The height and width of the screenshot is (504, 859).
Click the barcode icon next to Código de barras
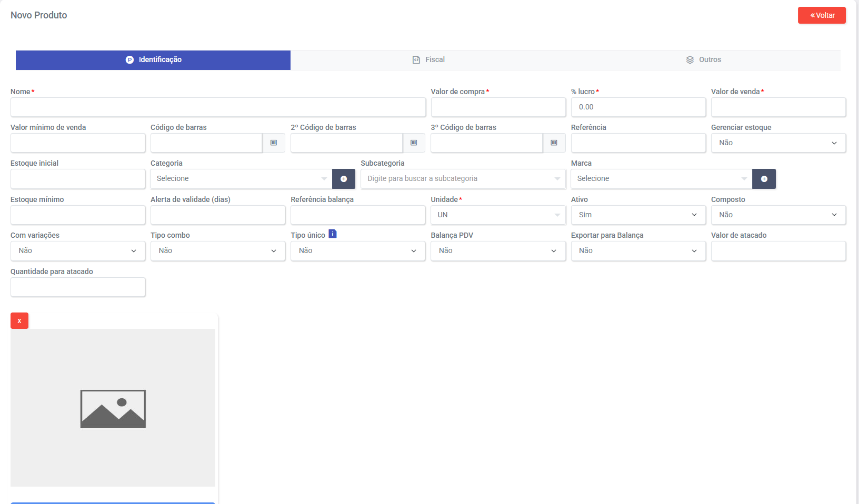tap(274, 143)
